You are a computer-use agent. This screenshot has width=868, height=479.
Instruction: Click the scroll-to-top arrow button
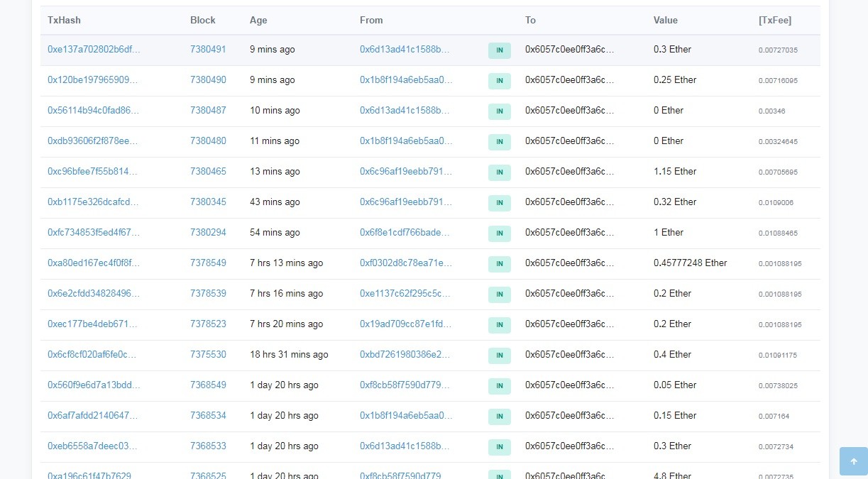(853, 461)
